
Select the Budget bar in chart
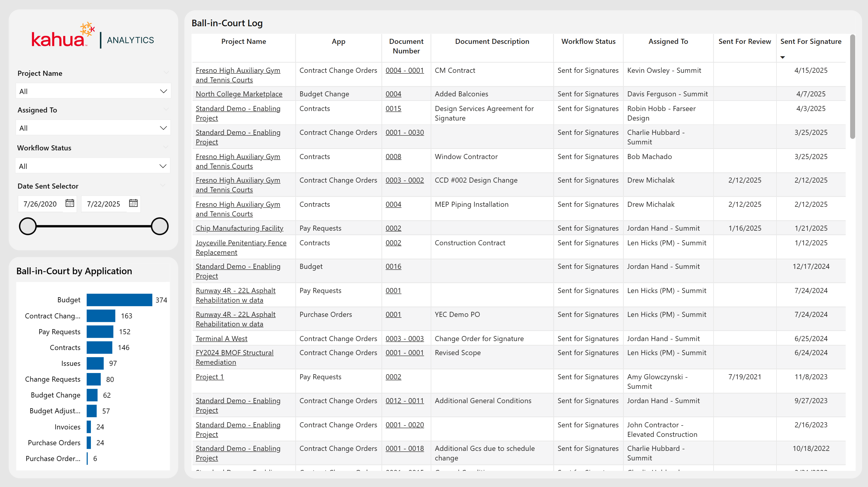[119, 300]
